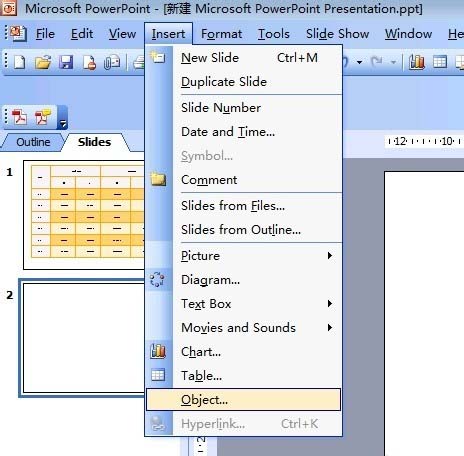Open the Edit menu

click(x=82, y=34)
